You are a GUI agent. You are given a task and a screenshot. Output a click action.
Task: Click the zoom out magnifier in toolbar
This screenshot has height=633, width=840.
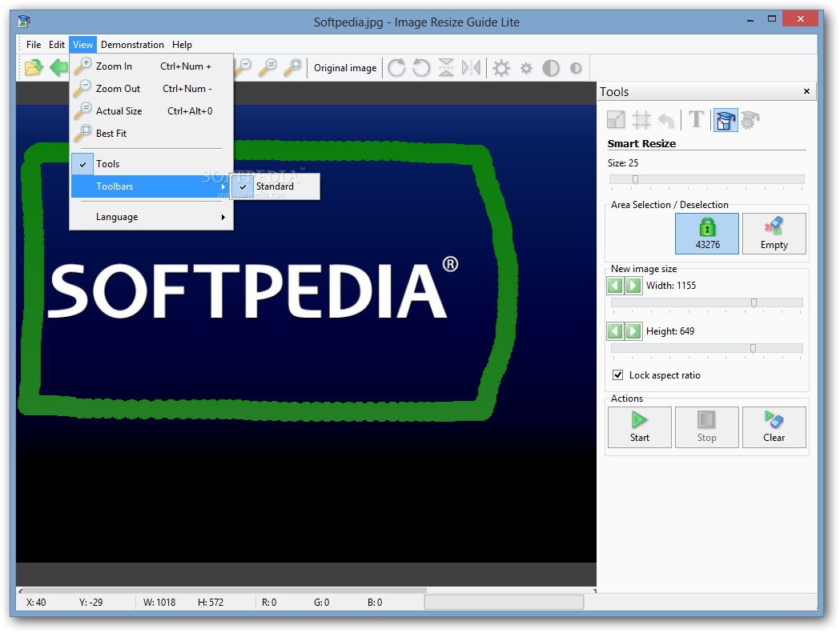243,67
